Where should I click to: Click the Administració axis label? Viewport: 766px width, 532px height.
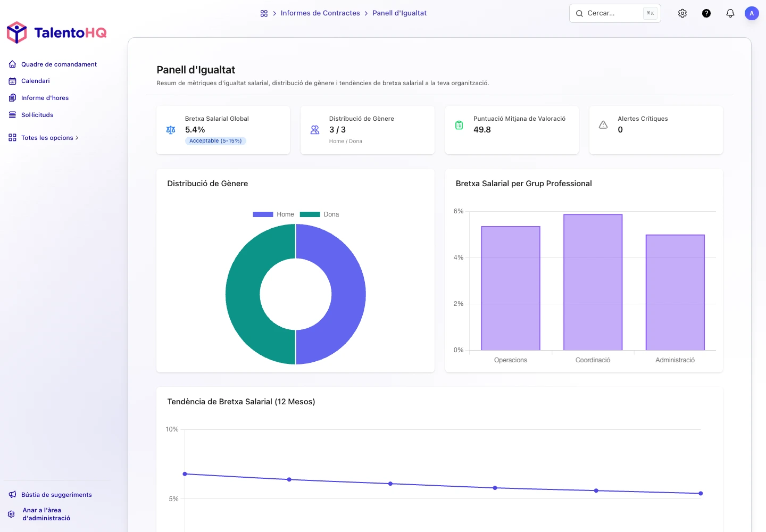point(675,360)
